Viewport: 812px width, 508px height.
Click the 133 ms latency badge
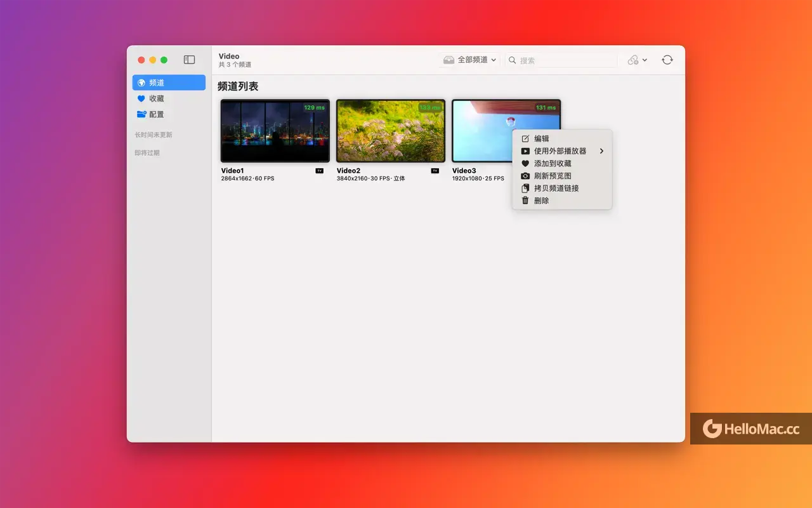[429, 108]
